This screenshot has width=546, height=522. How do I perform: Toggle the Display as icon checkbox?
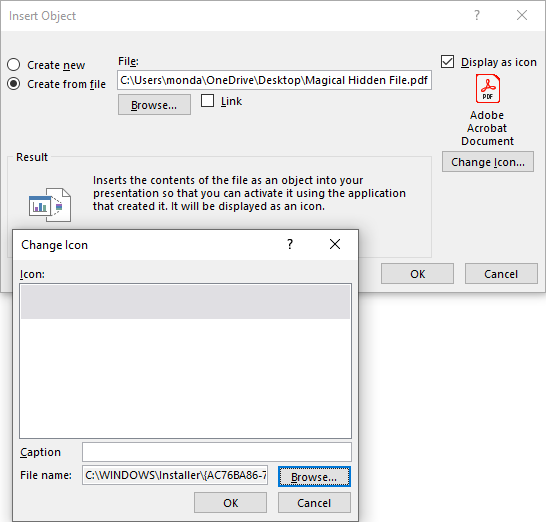click(x=447, y=62)
